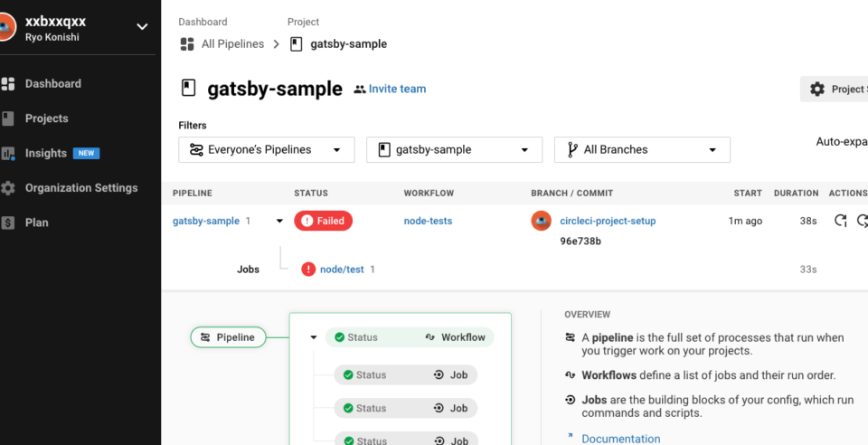
Task: Open the gatsby-sample pipeline link in the table
Action: [206, 221]
